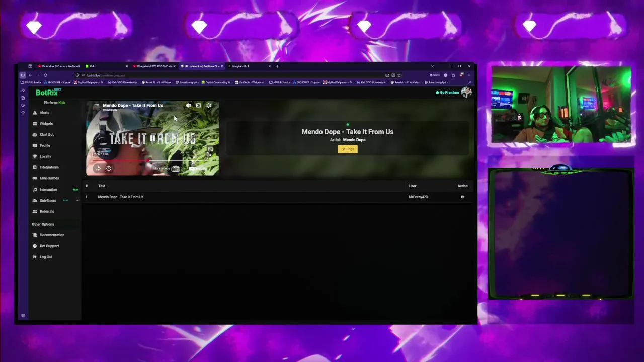The image size is (644, 362).
Task: Click the Get Support question icon
Action: (x=35, y=246)
